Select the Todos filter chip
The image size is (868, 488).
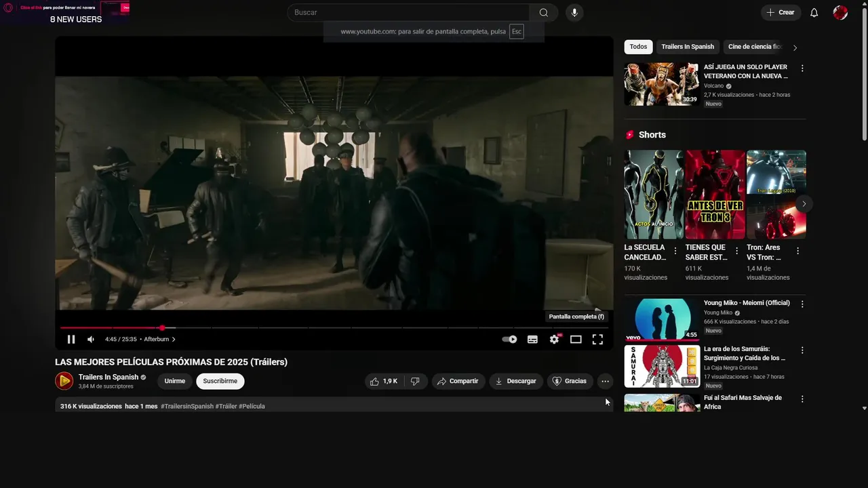tap(638, 47)
